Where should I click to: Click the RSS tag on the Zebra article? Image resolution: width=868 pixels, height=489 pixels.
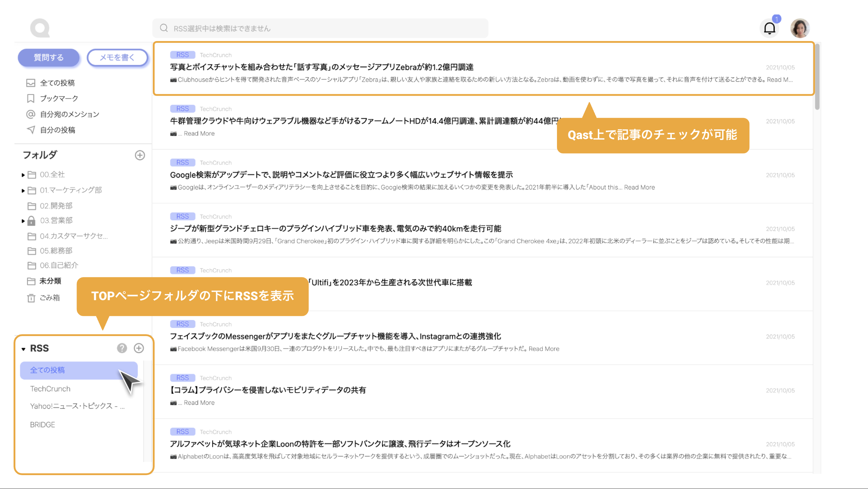click(183, 55)
